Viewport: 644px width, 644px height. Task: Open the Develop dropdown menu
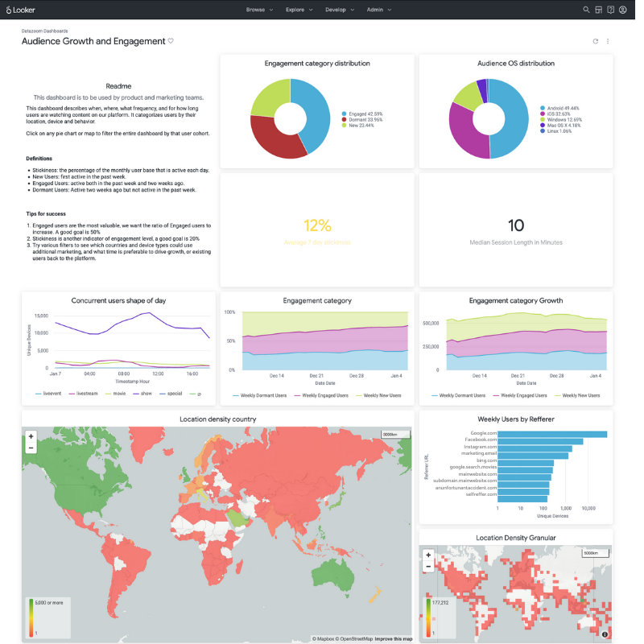338,10
